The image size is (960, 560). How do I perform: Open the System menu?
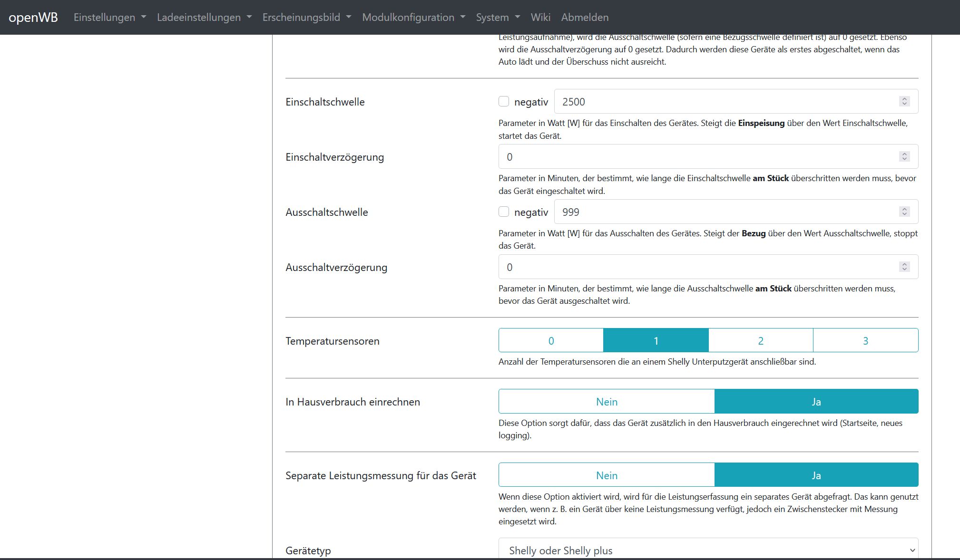point(498,17)
